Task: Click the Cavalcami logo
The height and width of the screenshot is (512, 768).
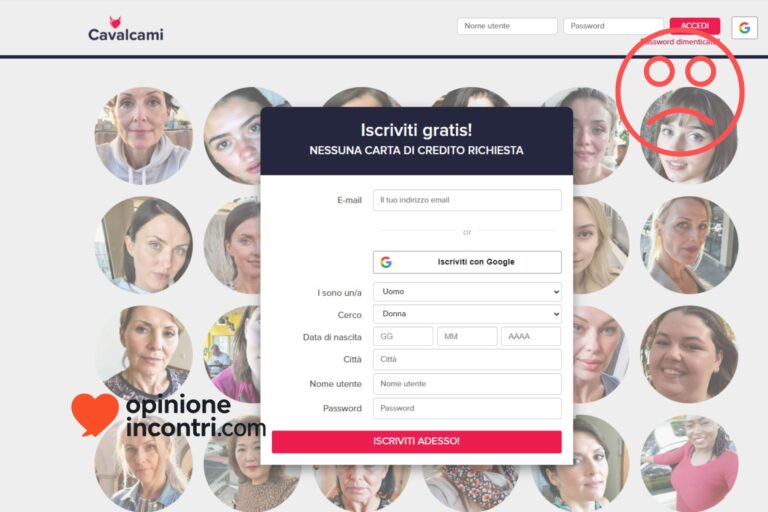Action: point(126,29)
